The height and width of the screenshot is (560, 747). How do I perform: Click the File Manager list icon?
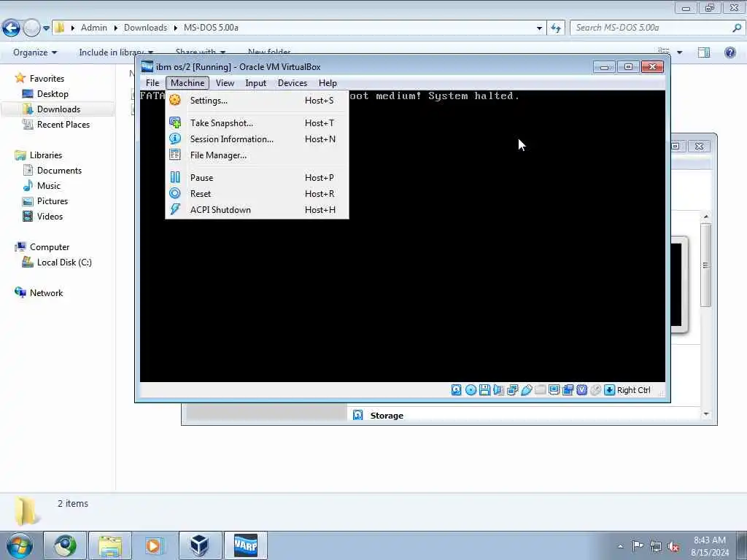point(175,155)
